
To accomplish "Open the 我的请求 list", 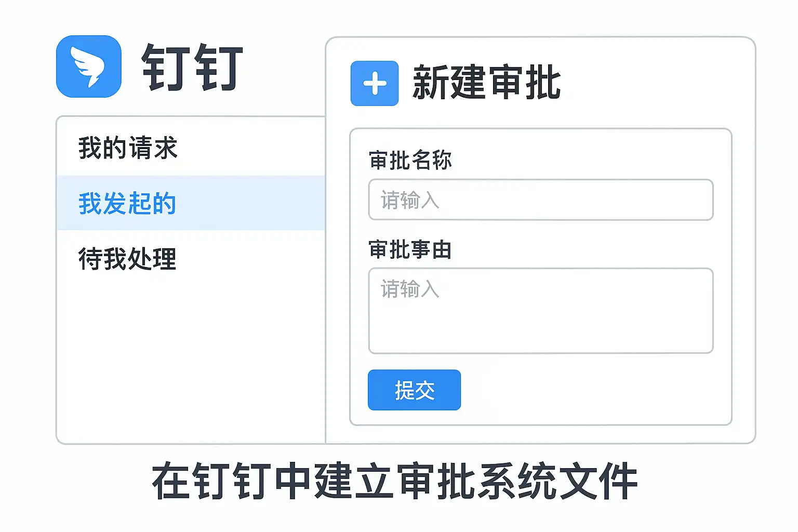I will [x=128, y=148].
